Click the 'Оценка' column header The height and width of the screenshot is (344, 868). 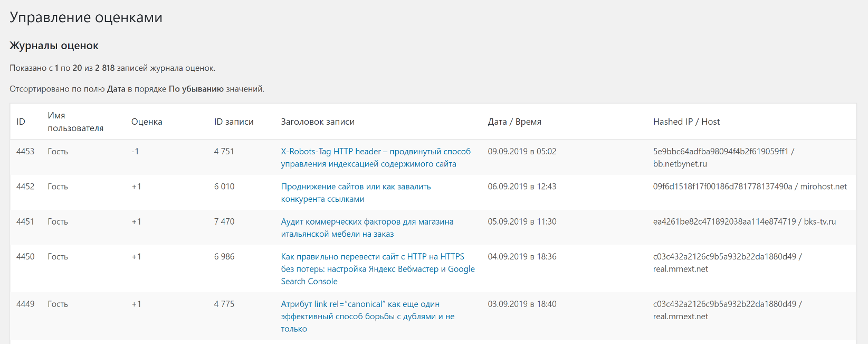click(x=147, y=122)
